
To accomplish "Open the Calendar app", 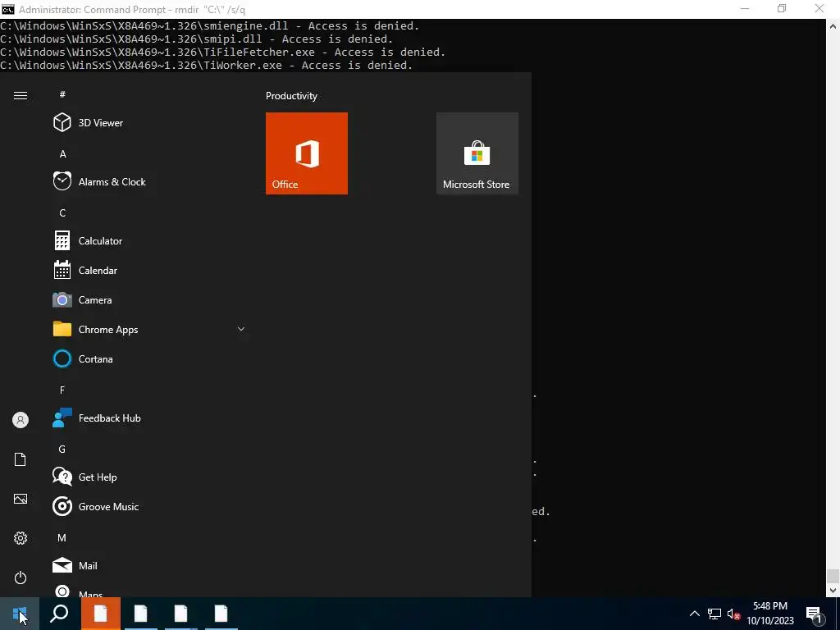I will point(149,271).
